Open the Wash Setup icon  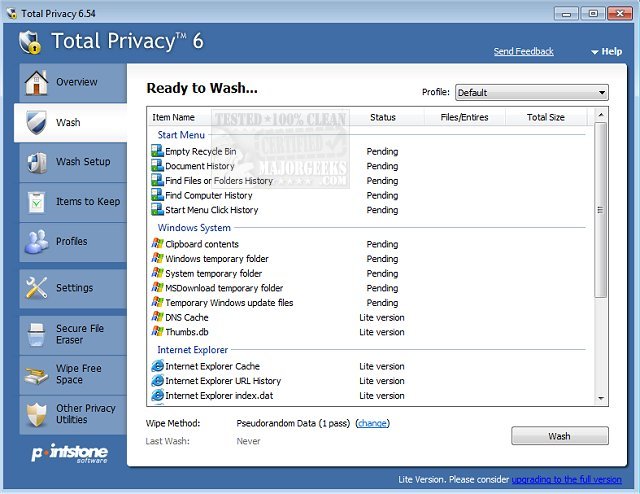pyautogui.click(x=37, y=162)
